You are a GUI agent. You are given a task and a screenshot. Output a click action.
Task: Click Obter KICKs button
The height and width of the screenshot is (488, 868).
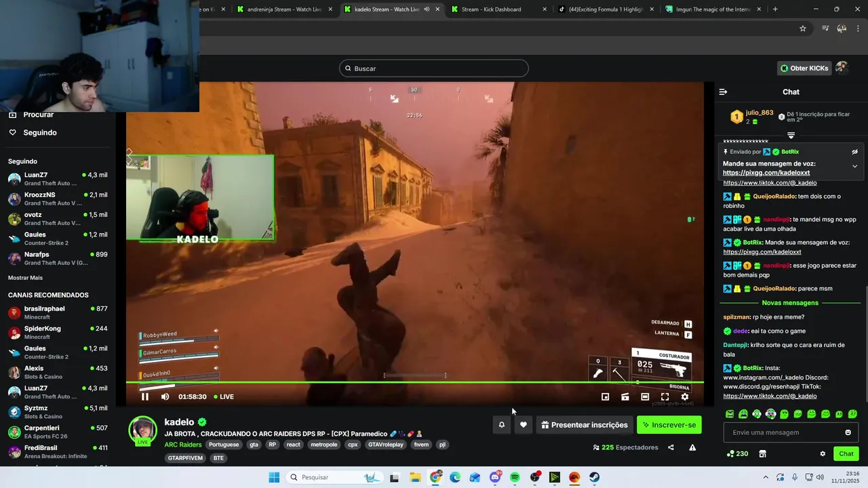(804, 68)
